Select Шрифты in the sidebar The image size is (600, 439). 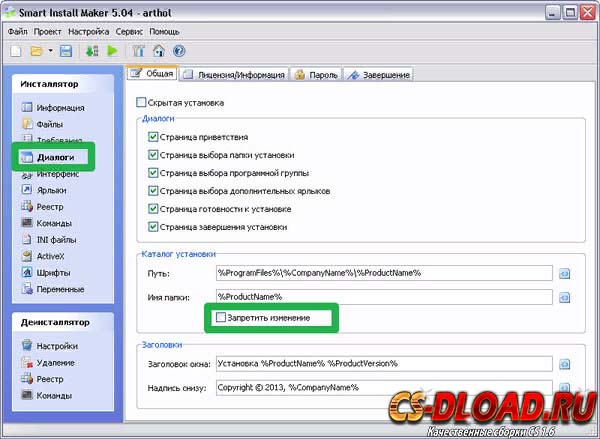(x=46, y=273)
